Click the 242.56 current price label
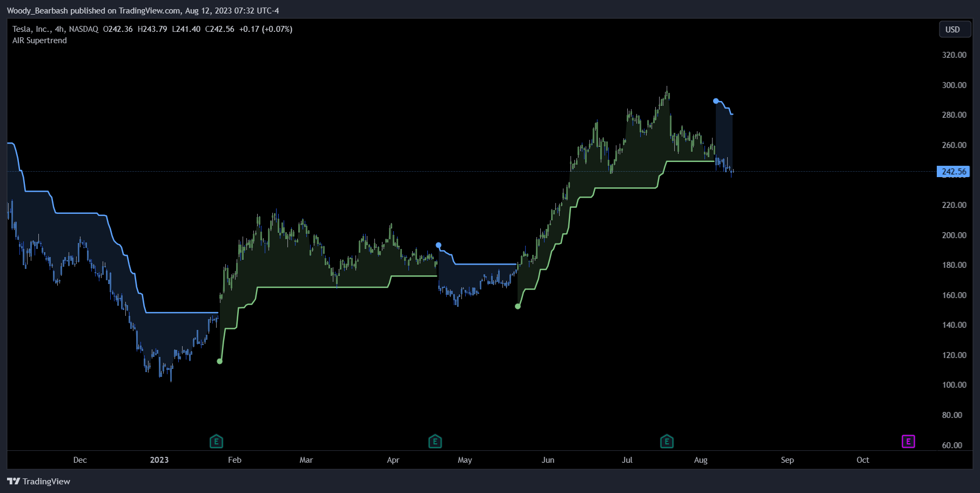This screenshot has width=980, height=493. click(954, 172)
